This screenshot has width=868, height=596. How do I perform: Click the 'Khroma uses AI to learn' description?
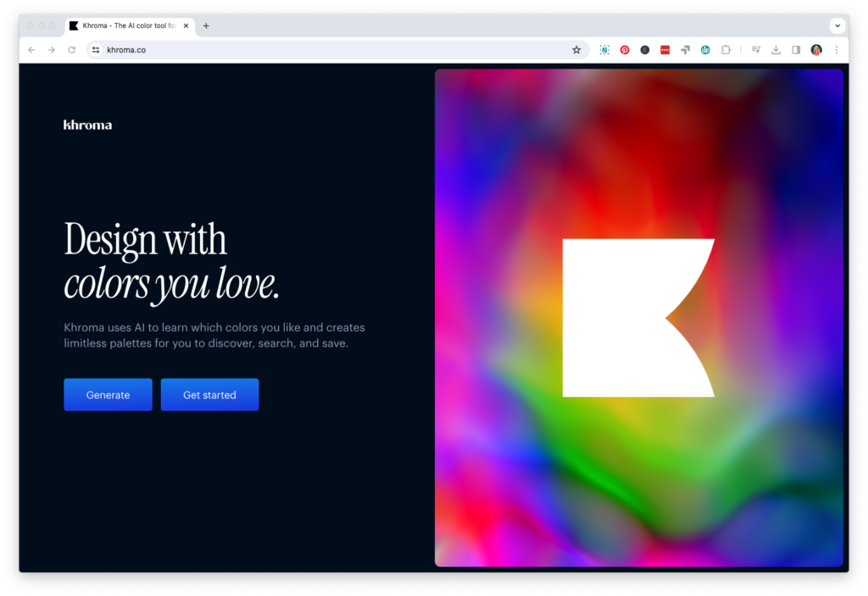214,335
